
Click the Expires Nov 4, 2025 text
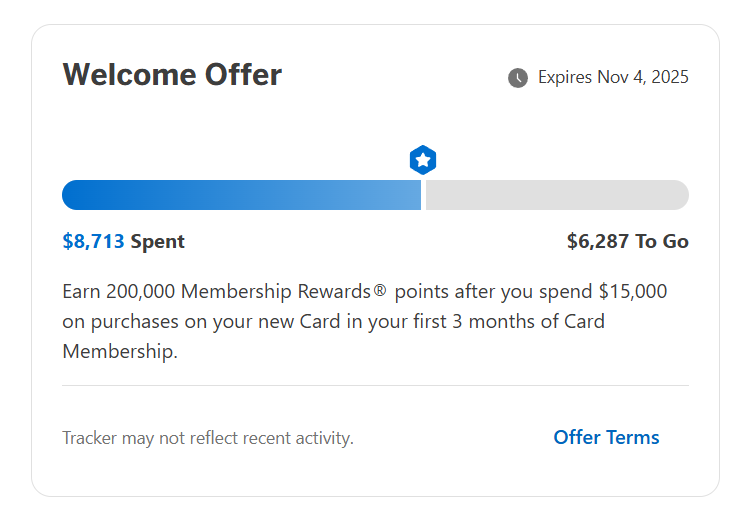[613, 77]
